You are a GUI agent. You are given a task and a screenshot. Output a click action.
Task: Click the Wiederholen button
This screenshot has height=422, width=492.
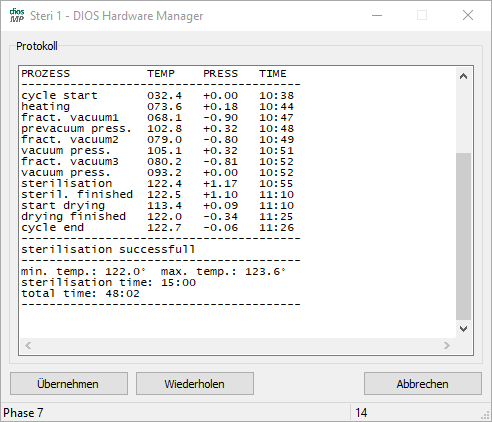coord(195,384)
